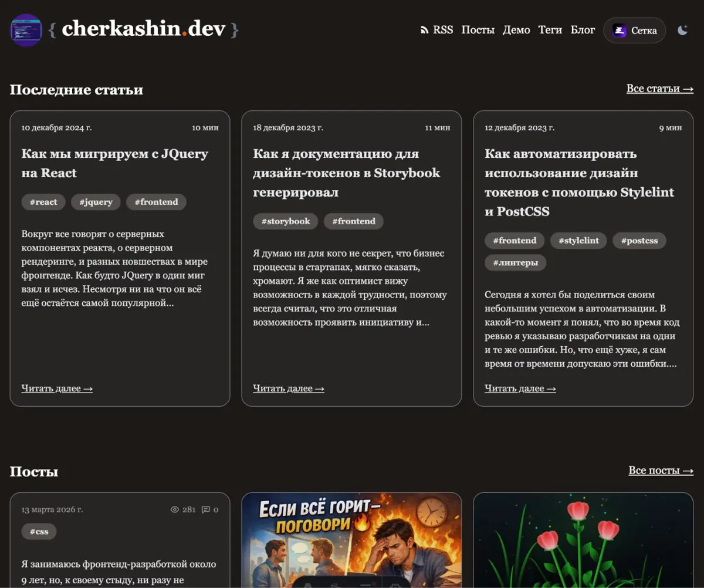Click the Сетка button icon
The width and height of the screenshot is (704, 588).
pos(620,31)
